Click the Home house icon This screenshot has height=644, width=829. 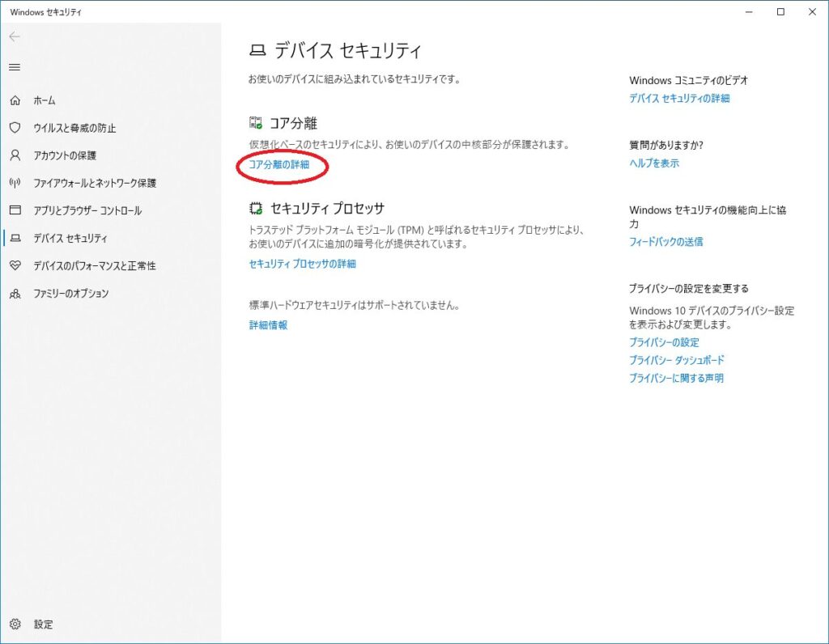click(15, 100)
